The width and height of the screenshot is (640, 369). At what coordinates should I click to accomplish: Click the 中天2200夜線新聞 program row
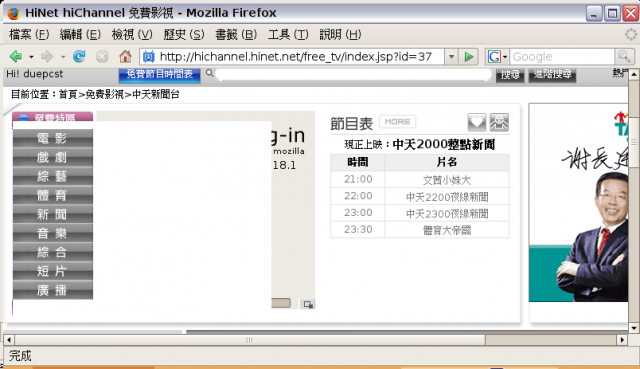pos(447,197)
